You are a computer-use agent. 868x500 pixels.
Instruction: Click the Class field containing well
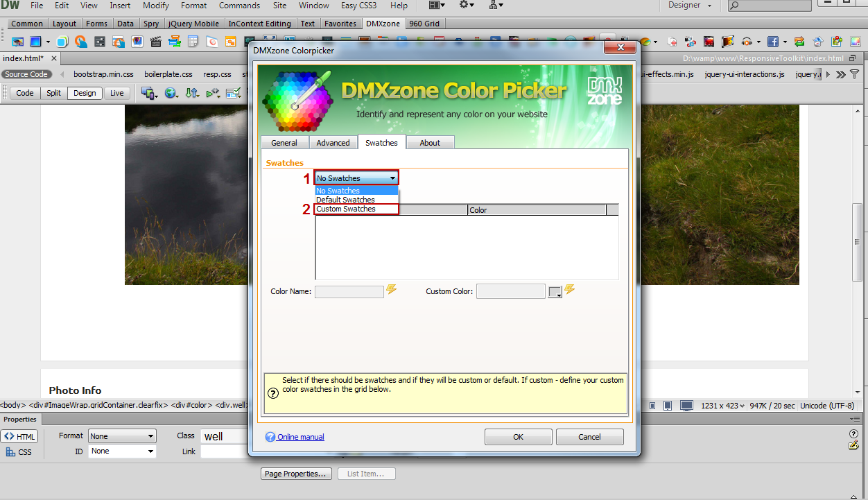(224, 436)
